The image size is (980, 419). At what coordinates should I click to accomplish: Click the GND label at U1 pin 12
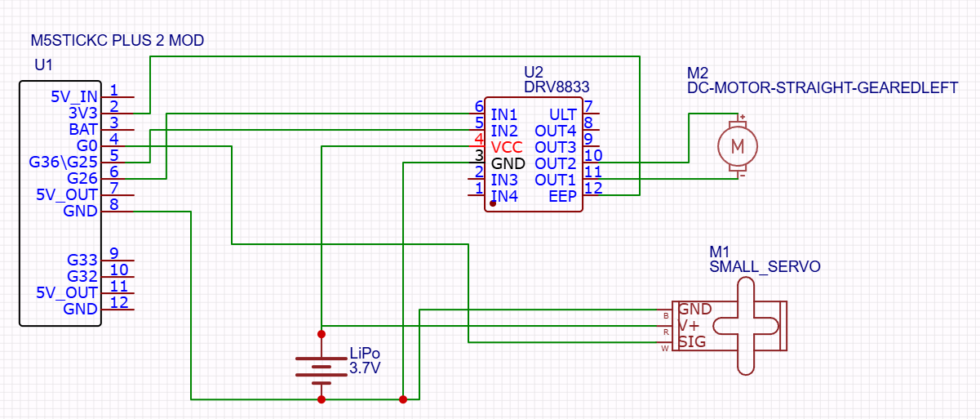point(81,309)
